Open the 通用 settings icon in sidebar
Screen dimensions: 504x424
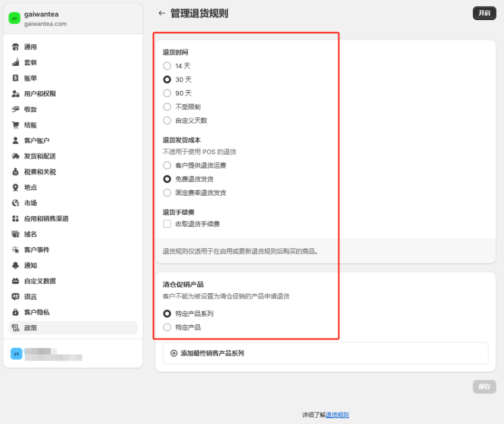click(15, 46)
